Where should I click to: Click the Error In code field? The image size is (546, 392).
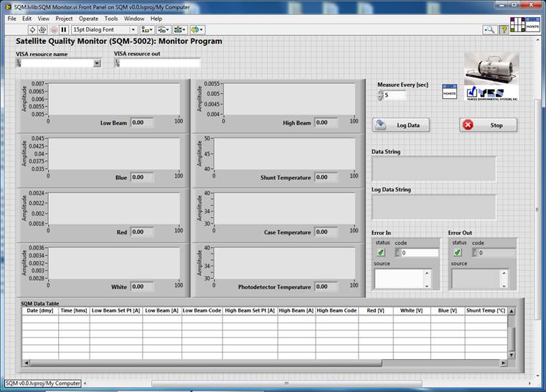click(419, 253)
